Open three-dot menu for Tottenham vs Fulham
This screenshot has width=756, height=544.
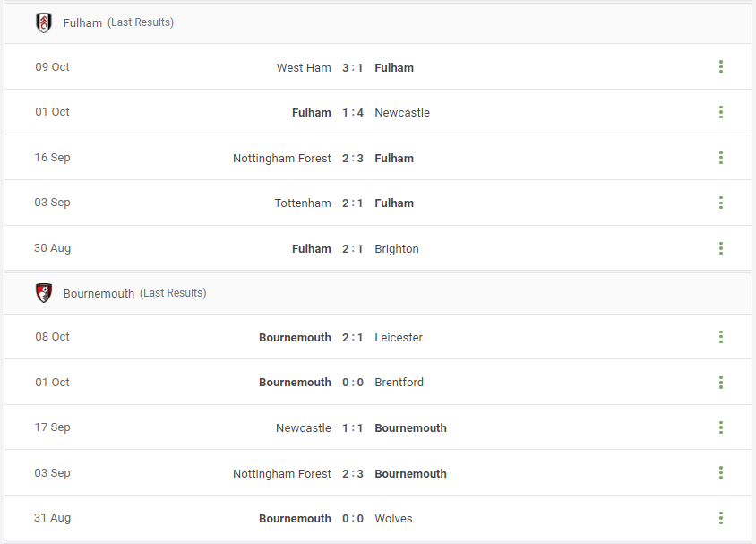(x=721, y=203)
